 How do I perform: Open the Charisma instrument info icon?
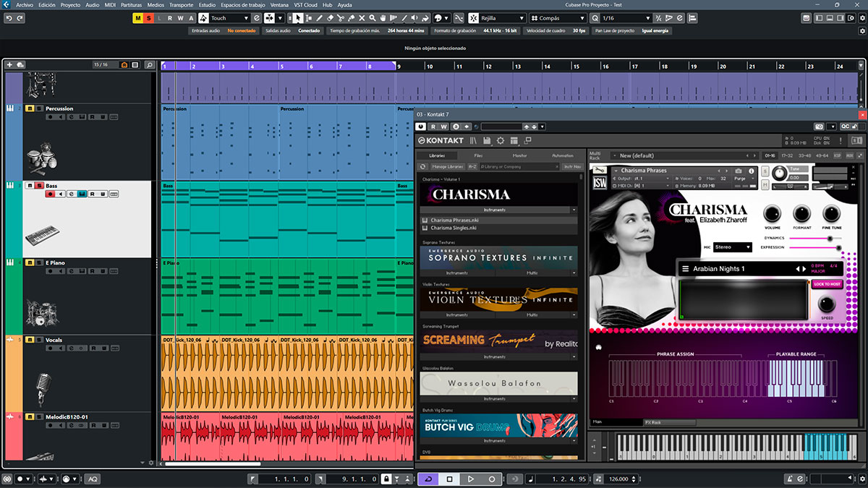pos(753,171)
